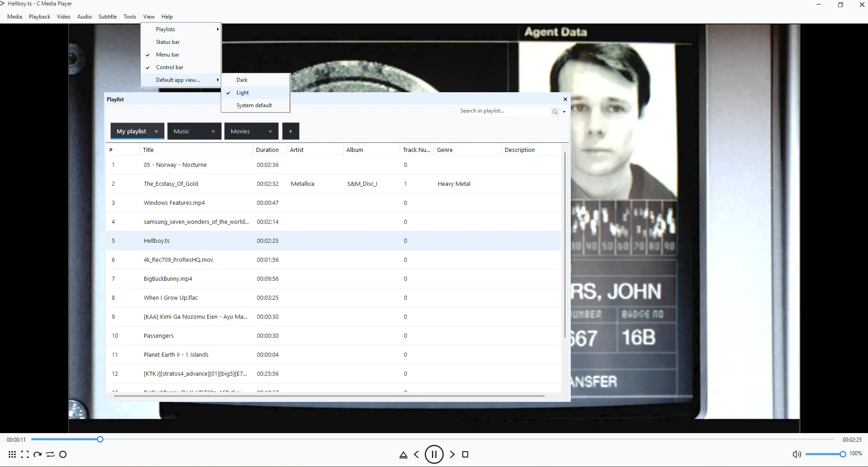The width and height of the screenshot is (868, 467).
Task: Select Planet Earth II - 1 Islands row
Action: point(333,355)
